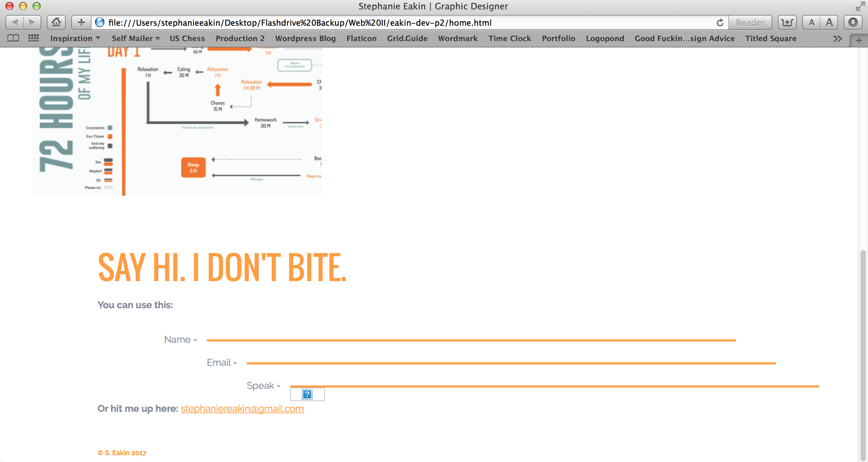Screen dimensions: 868x462
Task: Click the Reader button in address bar
Action: point(750,22)
